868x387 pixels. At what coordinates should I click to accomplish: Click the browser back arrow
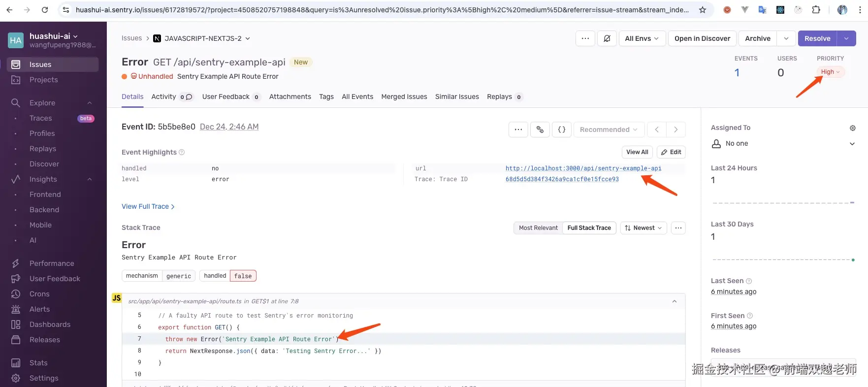click(x=10, y=10)
